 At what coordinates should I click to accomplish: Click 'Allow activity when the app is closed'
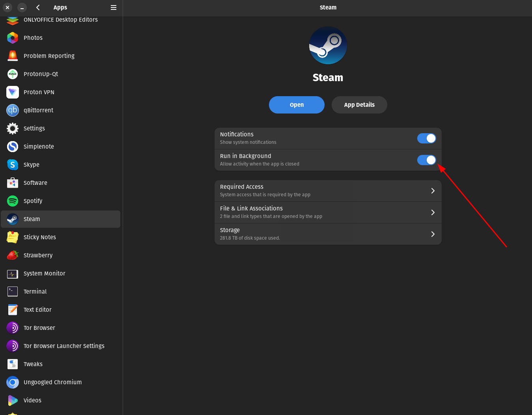[259, 164]
